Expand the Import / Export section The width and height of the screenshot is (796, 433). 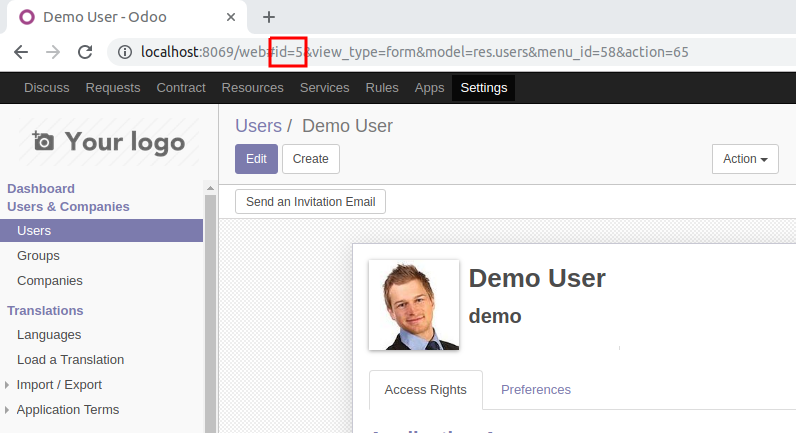point(59,385)
